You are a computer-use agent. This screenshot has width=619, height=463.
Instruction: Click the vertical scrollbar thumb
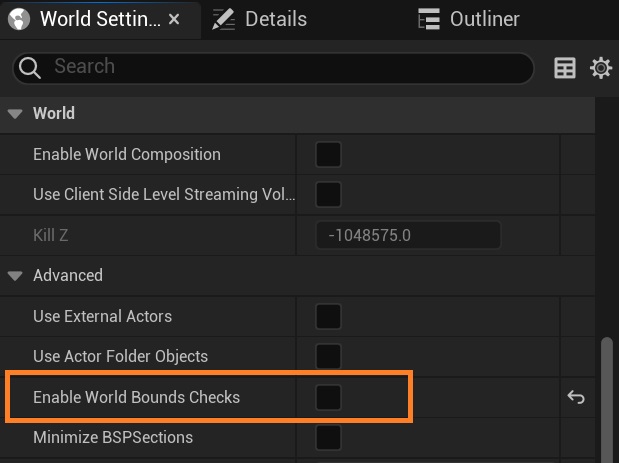click(606, 400)
